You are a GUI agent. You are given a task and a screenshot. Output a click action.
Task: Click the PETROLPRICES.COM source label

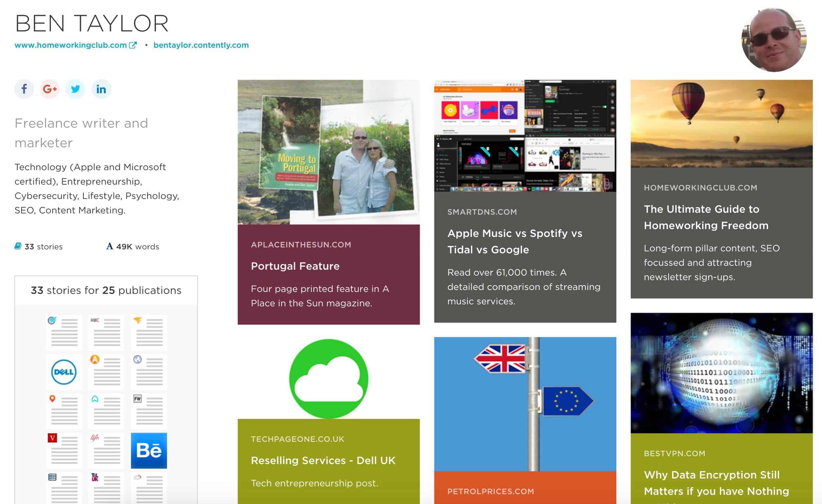(x=490, y=491)
